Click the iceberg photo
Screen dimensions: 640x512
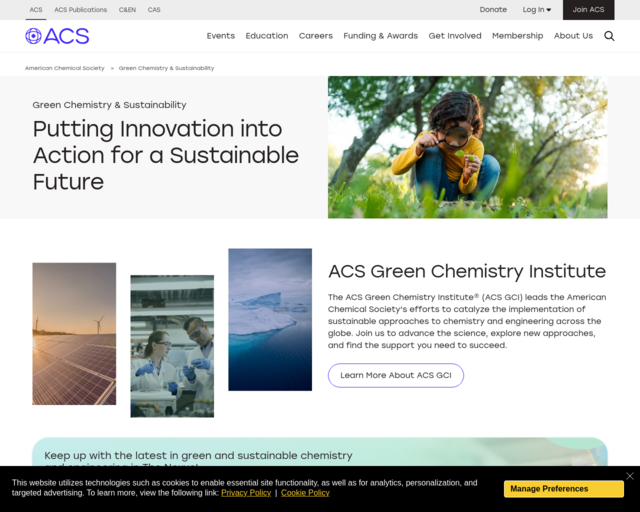[x=270, y=319]
